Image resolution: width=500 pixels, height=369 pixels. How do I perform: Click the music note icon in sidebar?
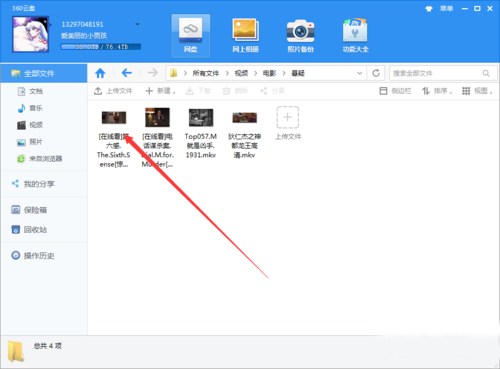click(x=21, y=108)
